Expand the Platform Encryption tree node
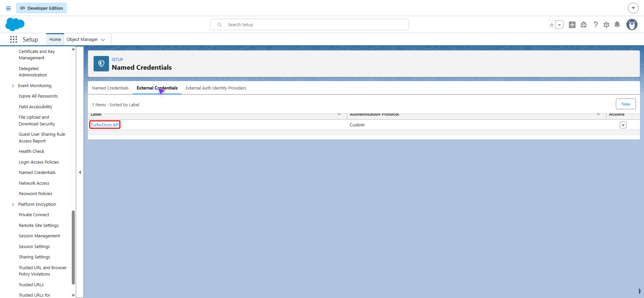The width and height of the screenshot is (644, 298). [13, 204]
